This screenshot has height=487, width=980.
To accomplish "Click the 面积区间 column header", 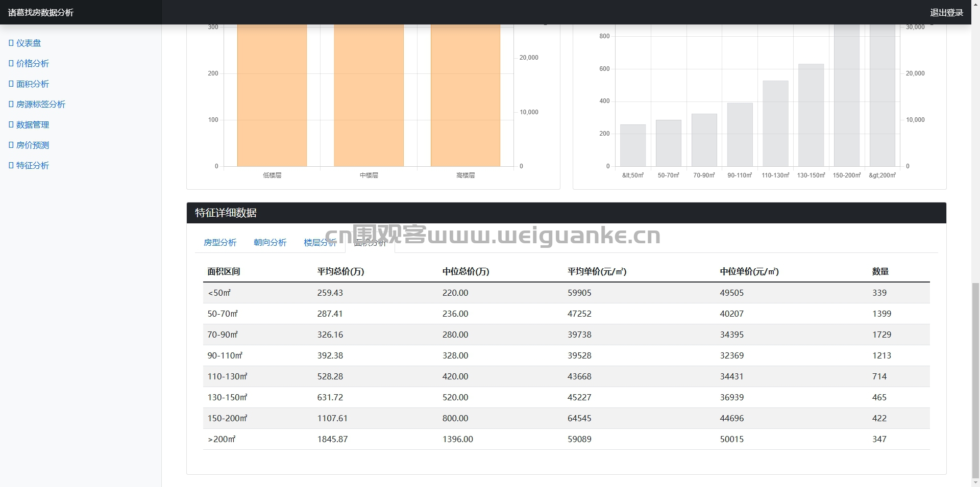I will click(x=224, y=272).
